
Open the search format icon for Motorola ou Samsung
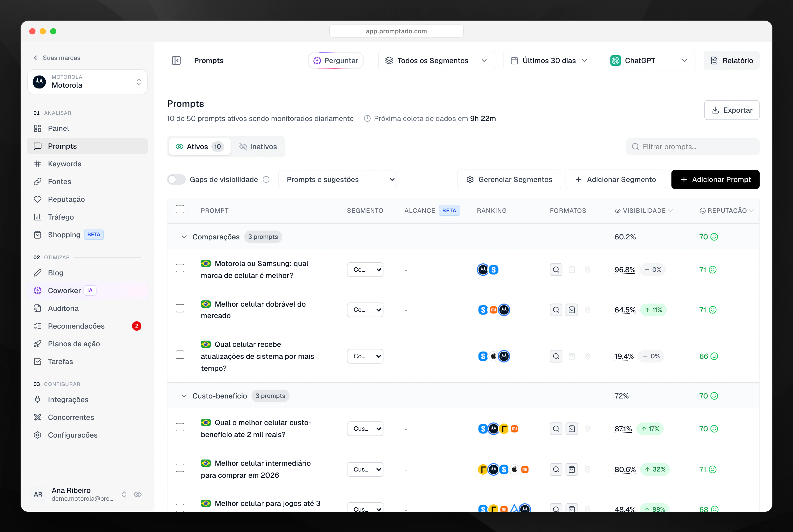point(556,270)
